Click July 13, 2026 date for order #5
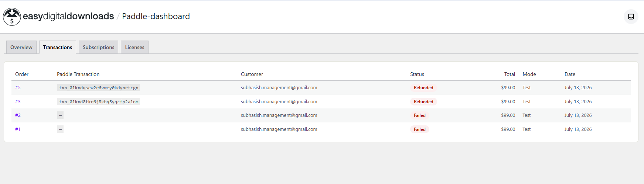644x184 pixels. coord(578,88)
